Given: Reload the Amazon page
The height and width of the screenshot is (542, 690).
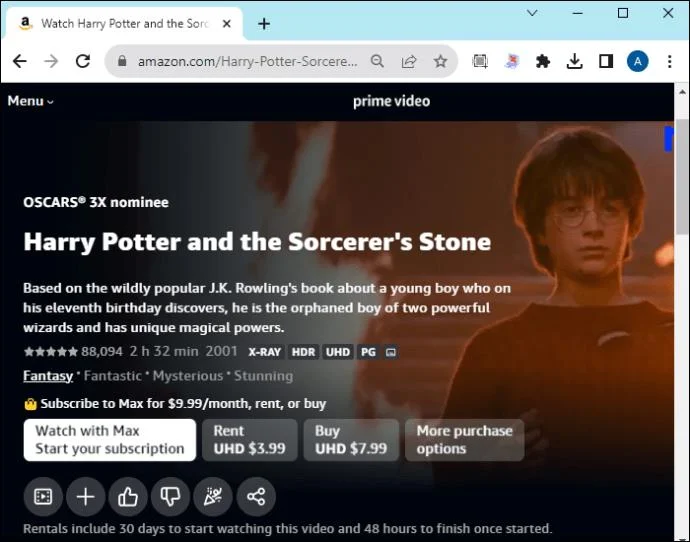Looking at the screenshot, I should pos(83,61).
